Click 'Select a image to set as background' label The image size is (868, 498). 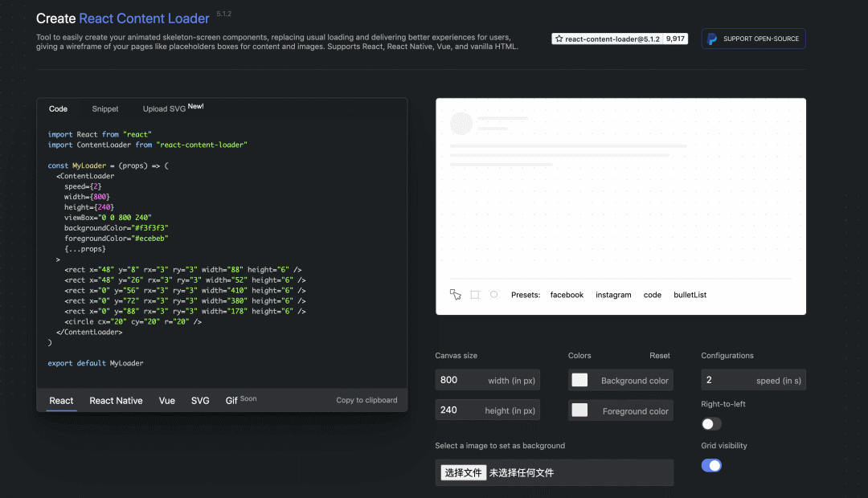coord(500,446)
